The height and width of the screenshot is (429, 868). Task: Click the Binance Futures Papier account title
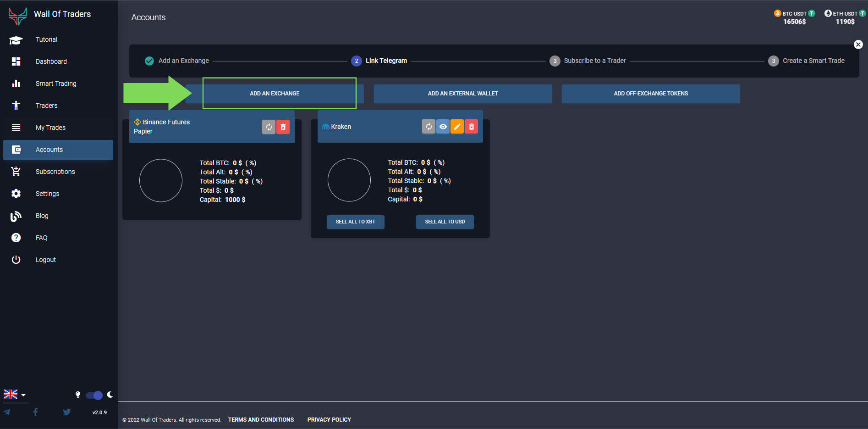pyautogui.click(x=162, y=127)
